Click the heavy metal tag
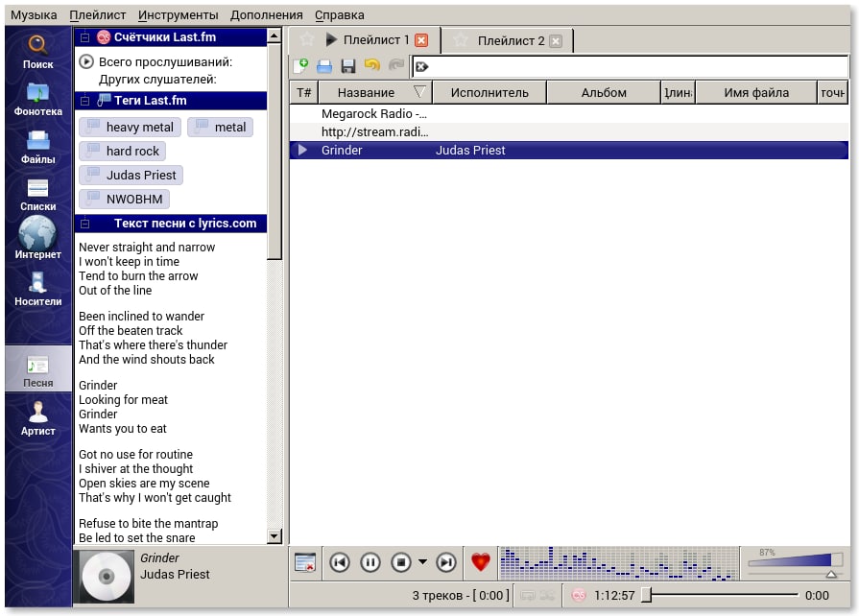Image resolution: width=859 pixels, height=616 pixels. pyautogui.click(x=130, y=127)
